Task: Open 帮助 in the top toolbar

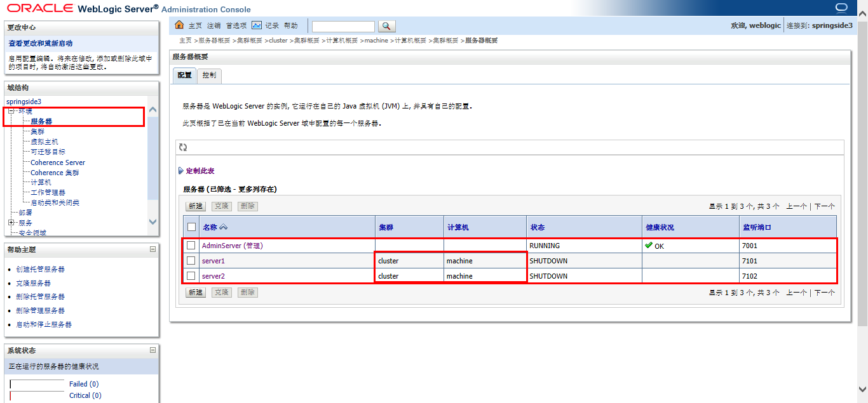Action: click(290, 26)
